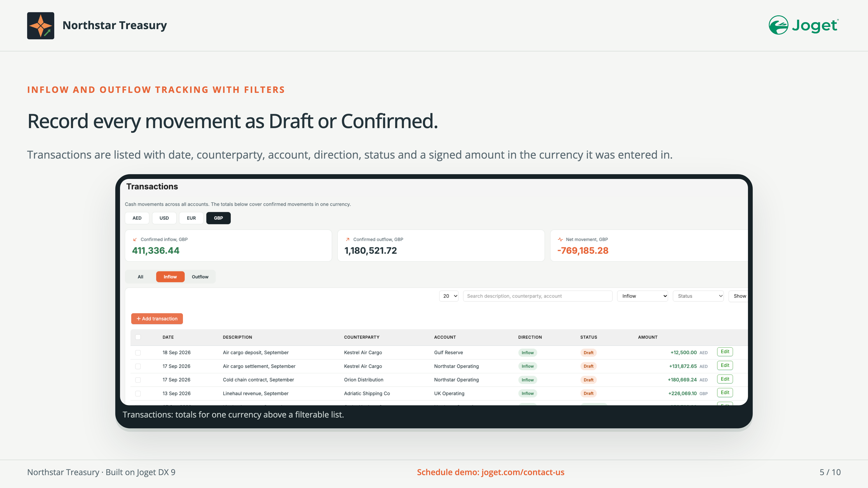
Task: Click the Confirmed outflow arrow icon
Action: click(347, 239)
